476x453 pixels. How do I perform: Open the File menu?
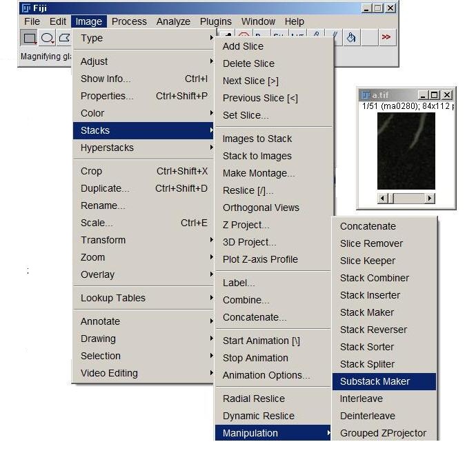point(32,21)
